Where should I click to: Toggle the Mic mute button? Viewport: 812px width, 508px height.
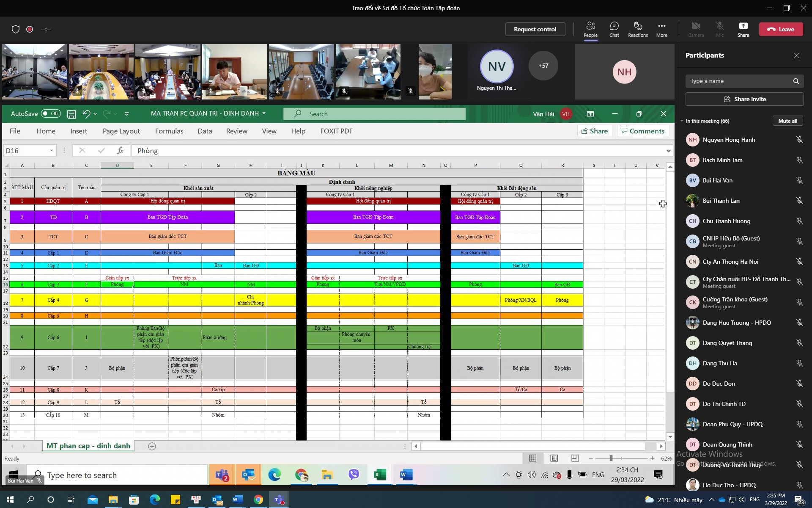[x=719, y=29]
